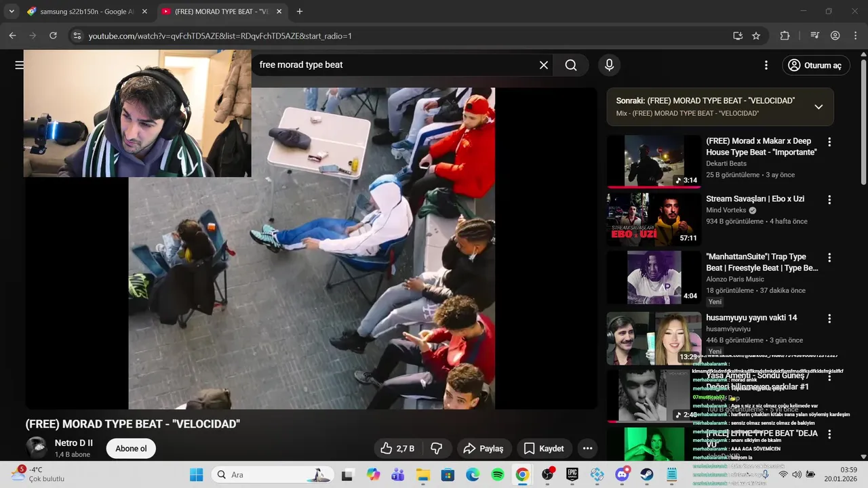Bookmark this page with star icon
Screen dimensions: 868x488
click(x=756, y=36)
